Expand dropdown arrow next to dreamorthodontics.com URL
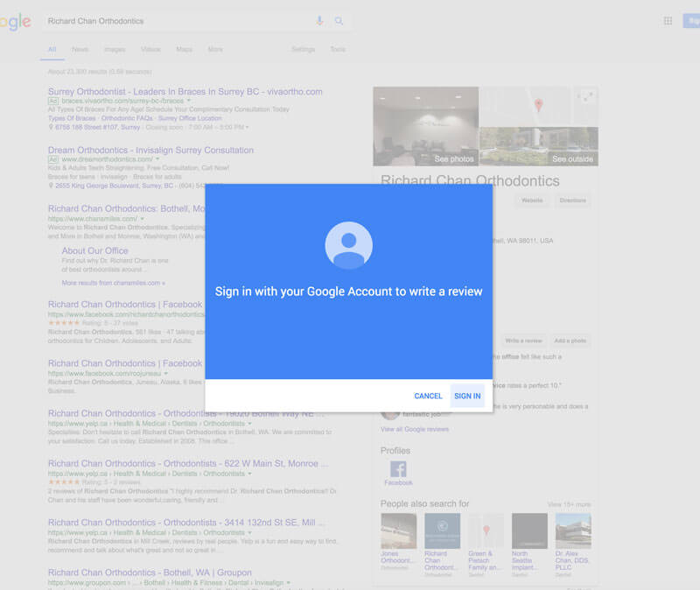This screenshot has width=700, height=590. (x=157, y=159)
